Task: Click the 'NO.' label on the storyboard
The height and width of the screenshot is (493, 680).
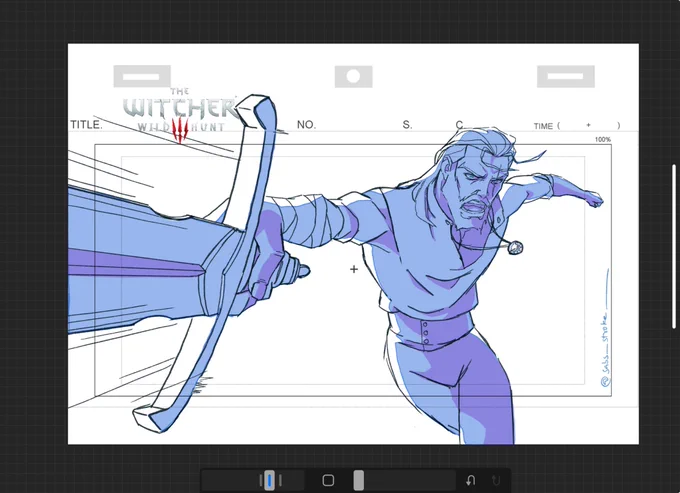Action: (306, 125)
